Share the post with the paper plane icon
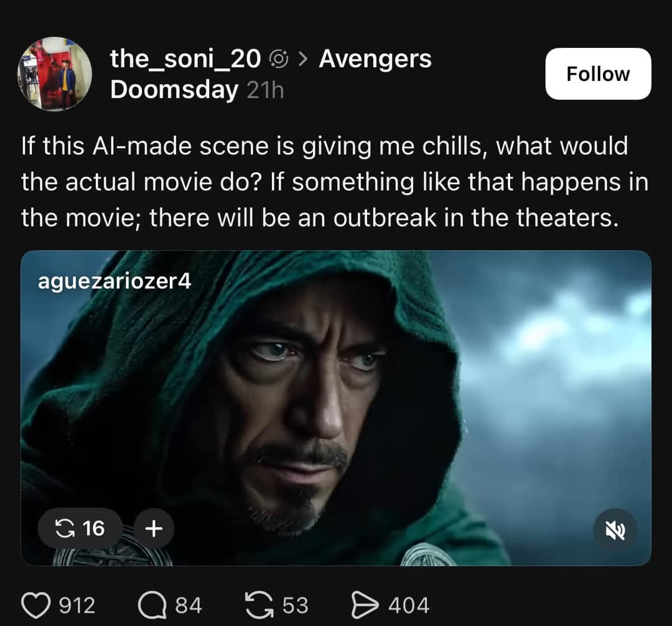 coord(365,605)
